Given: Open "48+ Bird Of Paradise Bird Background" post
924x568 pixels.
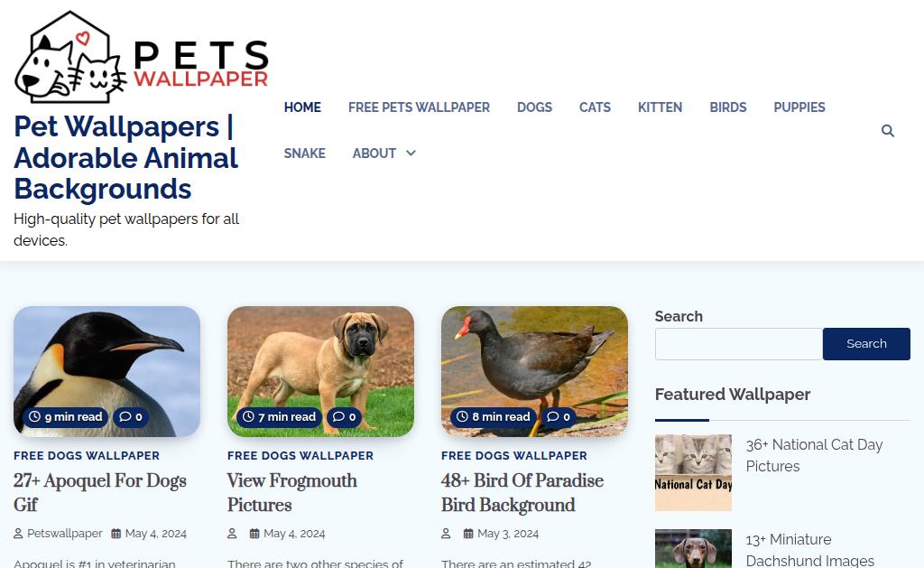Looking at the screenshot, I should click(x=522, y=492).
